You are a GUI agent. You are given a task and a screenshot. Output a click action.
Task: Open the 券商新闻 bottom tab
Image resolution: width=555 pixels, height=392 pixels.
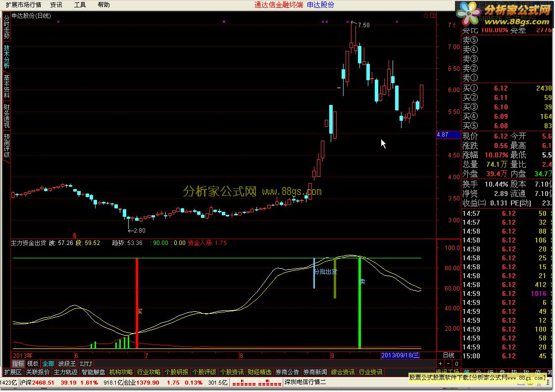pyautogui.click(x=315, y=372)
